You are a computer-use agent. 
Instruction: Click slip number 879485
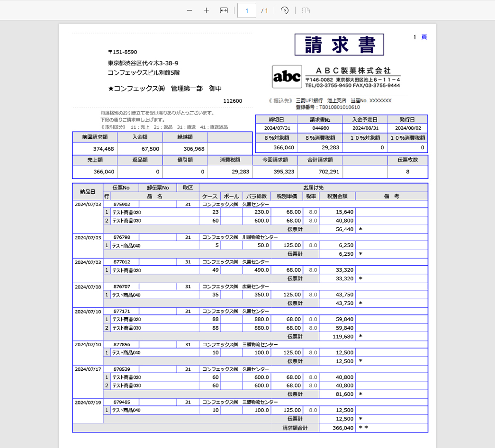coord(122,402)
